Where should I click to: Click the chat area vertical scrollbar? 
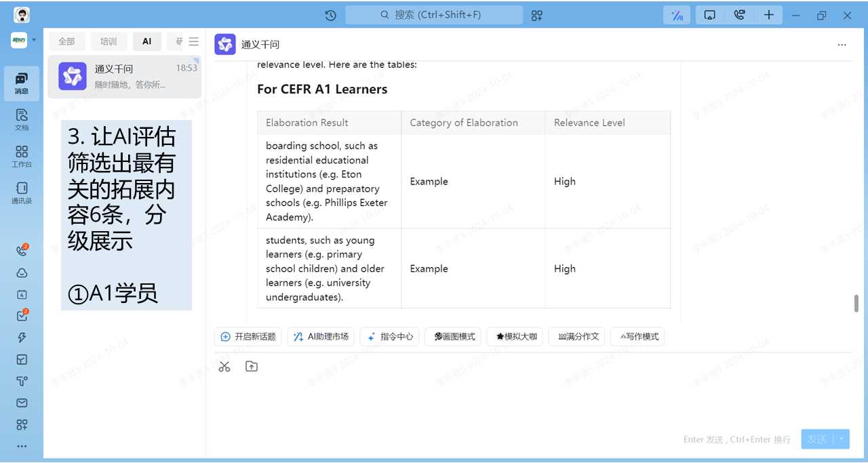(x=856, y=303)
